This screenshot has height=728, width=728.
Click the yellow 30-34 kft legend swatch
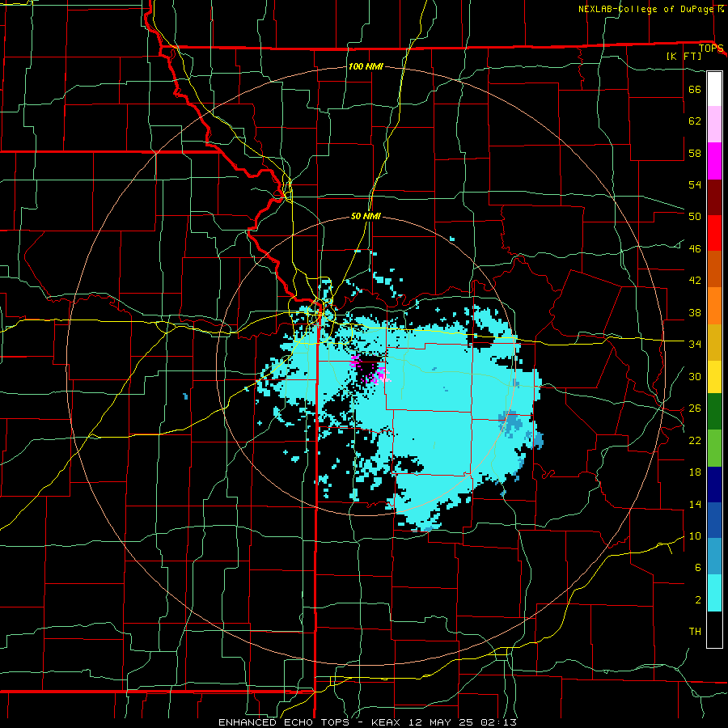[714, 377]
